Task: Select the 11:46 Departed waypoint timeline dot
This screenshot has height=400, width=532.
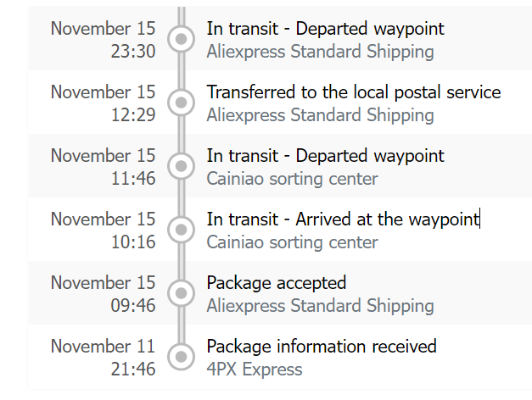Action: point(180,166)
